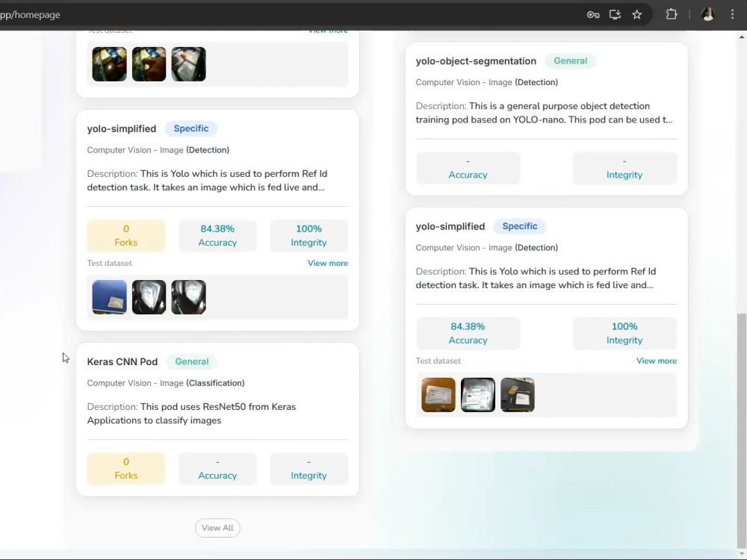Click the Keras CNN Pod title

[x=123, y=361]
